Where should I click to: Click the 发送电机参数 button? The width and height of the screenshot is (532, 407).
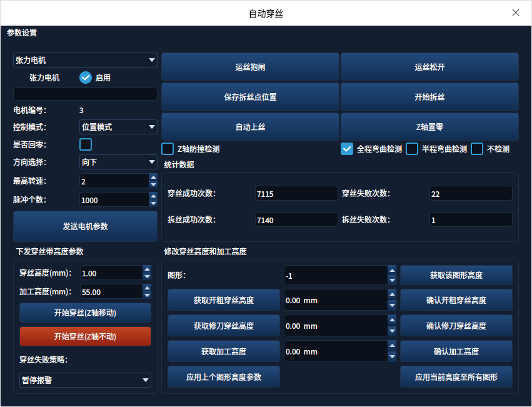(x=85, y=226)
